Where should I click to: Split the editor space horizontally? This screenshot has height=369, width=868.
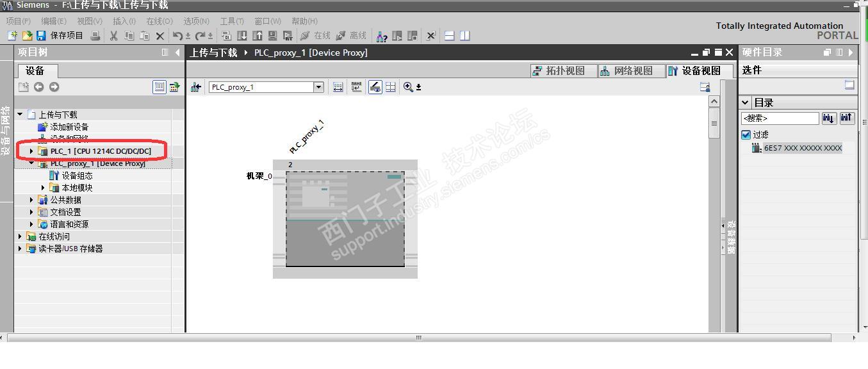(450, 36)
